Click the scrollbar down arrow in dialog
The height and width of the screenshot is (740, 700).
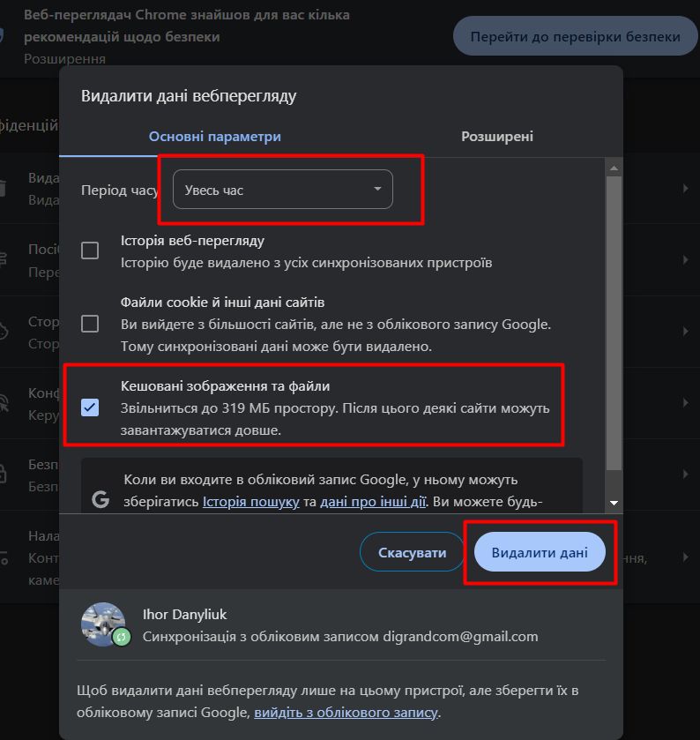[x=614, y=503]
